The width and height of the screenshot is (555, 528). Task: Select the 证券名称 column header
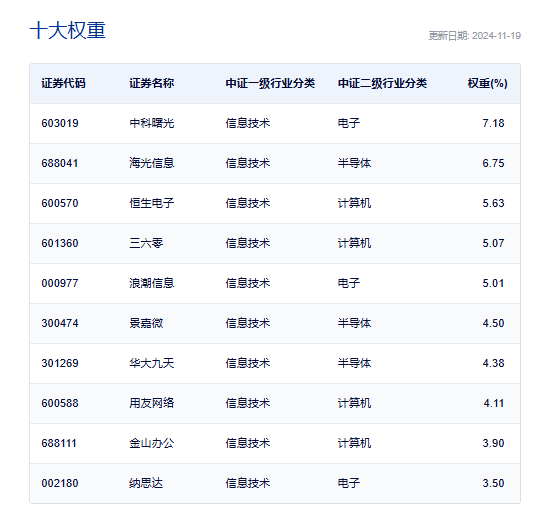[151, 84]
